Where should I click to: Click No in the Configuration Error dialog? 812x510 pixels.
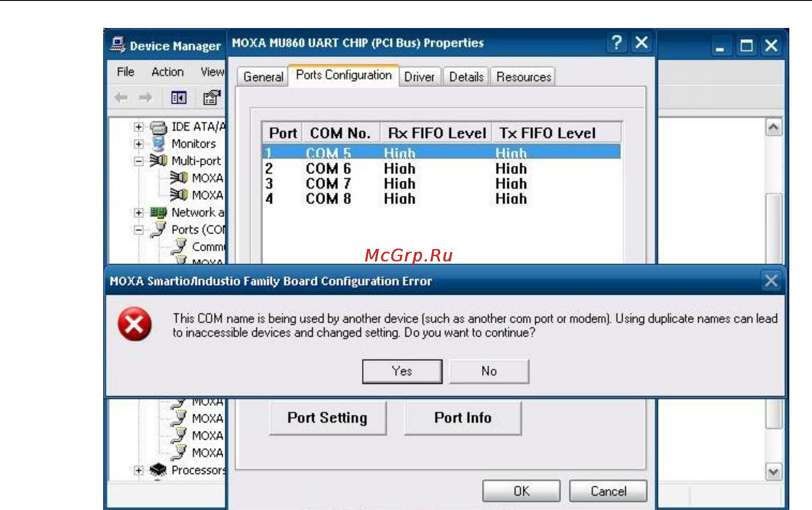(489, 371)
